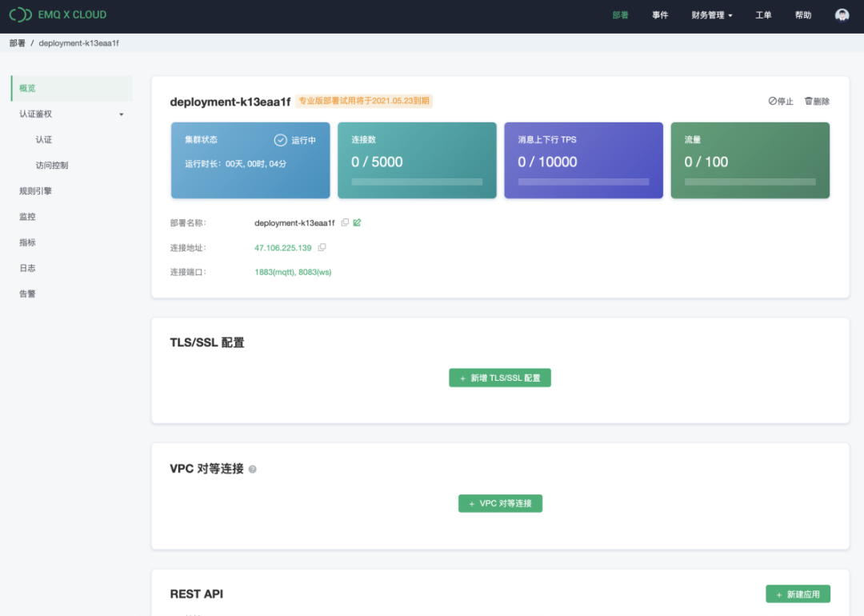Click 新建应用 under REST API
This screenshot has height=616, width=864.
tap(798, 594)
